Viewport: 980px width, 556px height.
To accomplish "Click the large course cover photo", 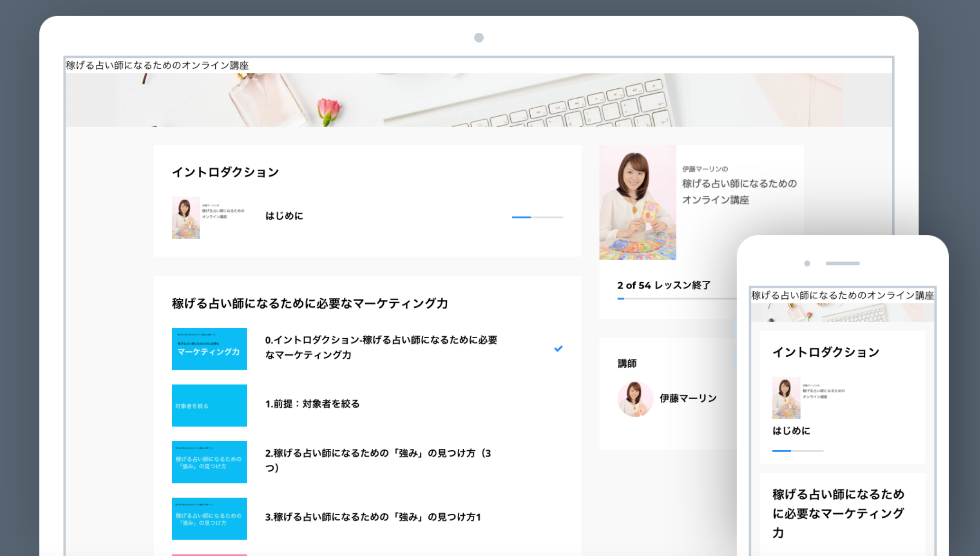I will [638, 203].
